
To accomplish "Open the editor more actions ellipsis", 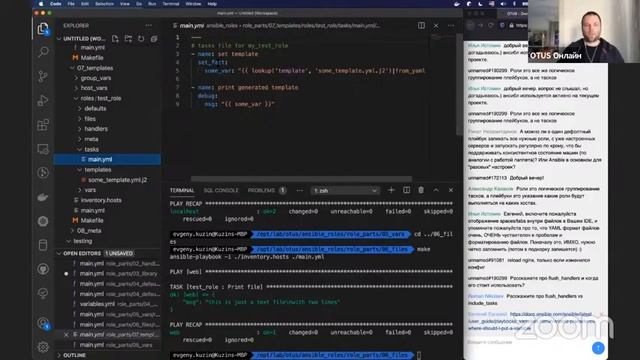I will click(x=451, y=25).
